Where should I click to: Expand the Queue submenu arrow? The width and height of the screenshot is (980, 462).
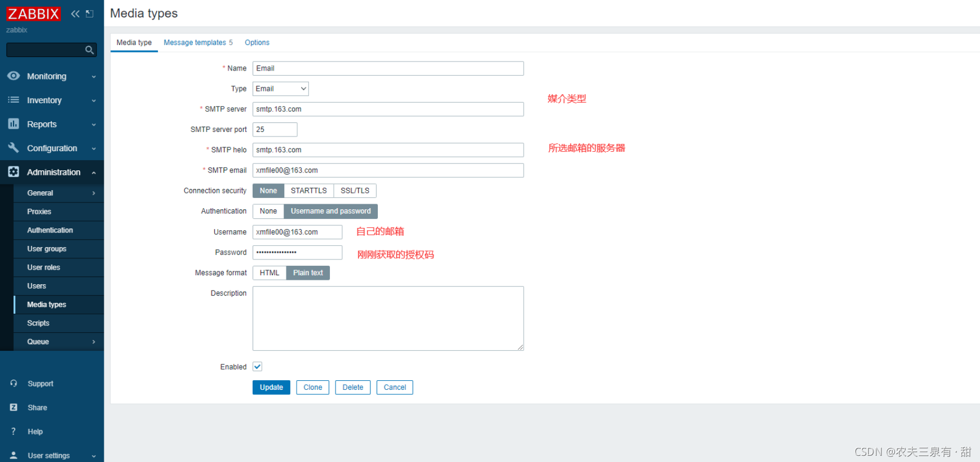94,342
